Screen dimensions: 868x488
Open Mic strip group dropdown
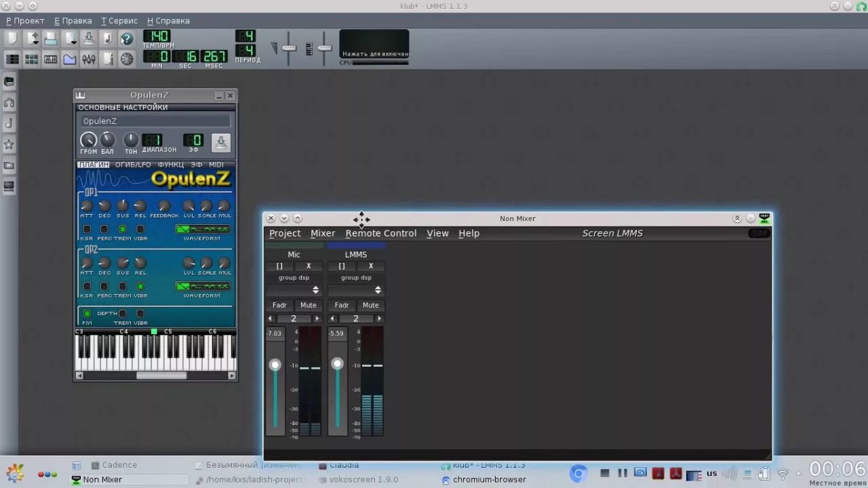point(294,290)
